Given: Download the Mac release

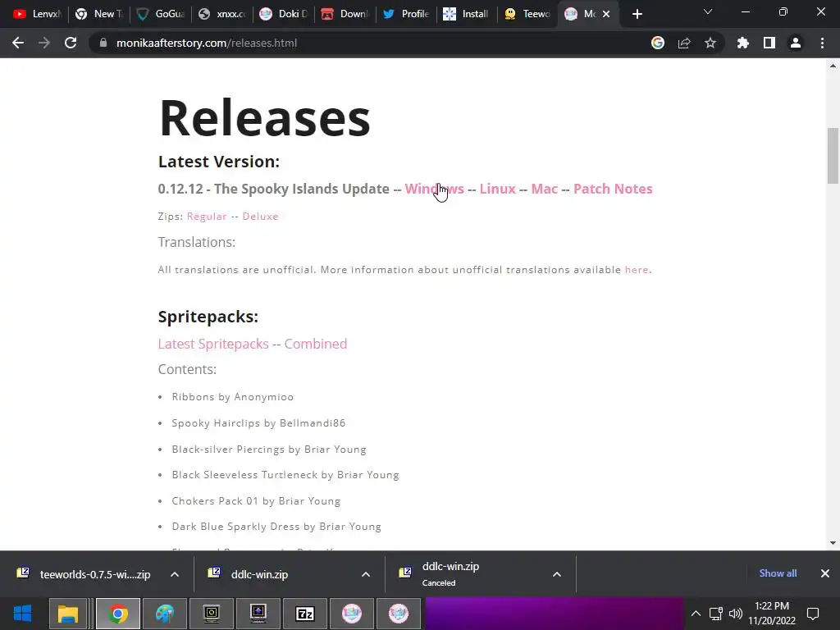Looking at the screenshot, I should (545, 189).
